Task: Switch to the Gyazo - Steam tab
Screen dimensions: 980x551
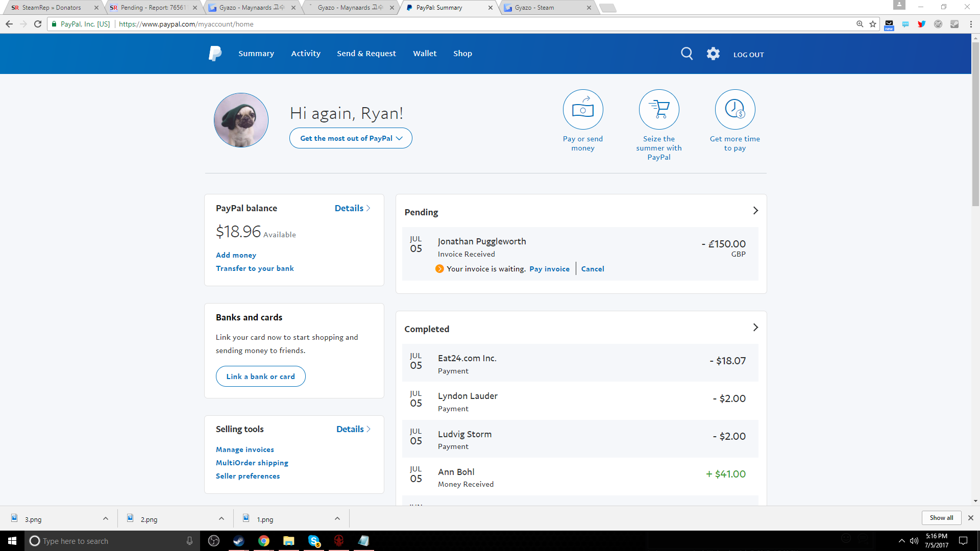Action: (x=546, y=8)
